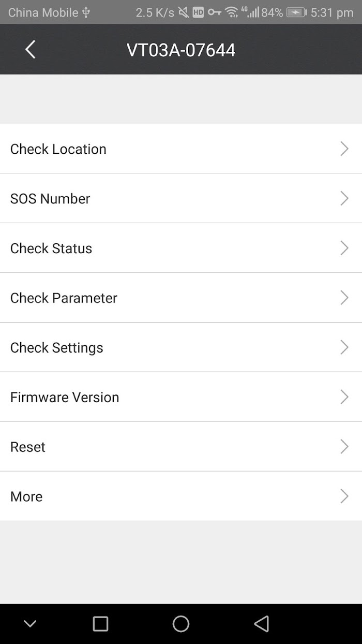The width and height of the screenshot is (362, 644).
Task: Choose the Reset option
Action: 28,447
